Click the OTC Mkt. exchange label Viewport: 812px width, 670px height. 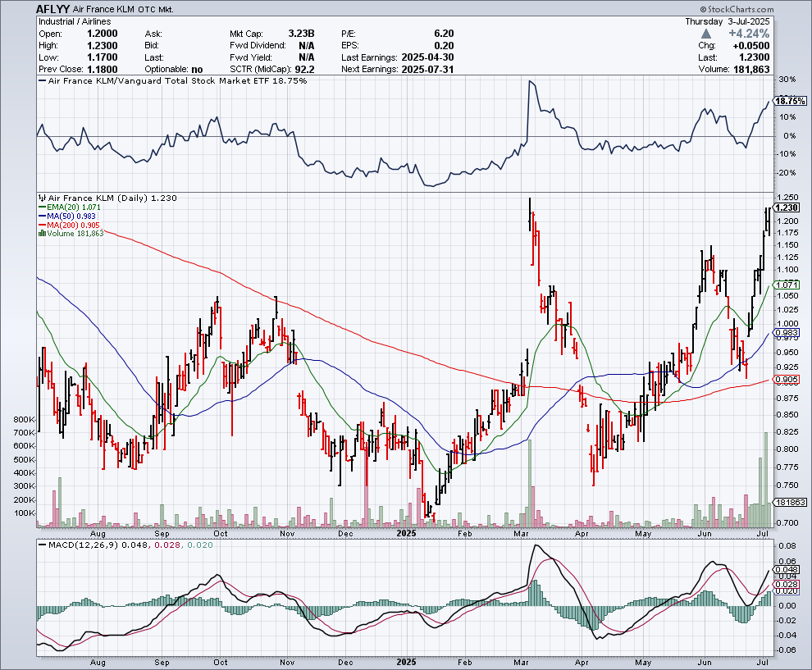[x=156, y=9]
